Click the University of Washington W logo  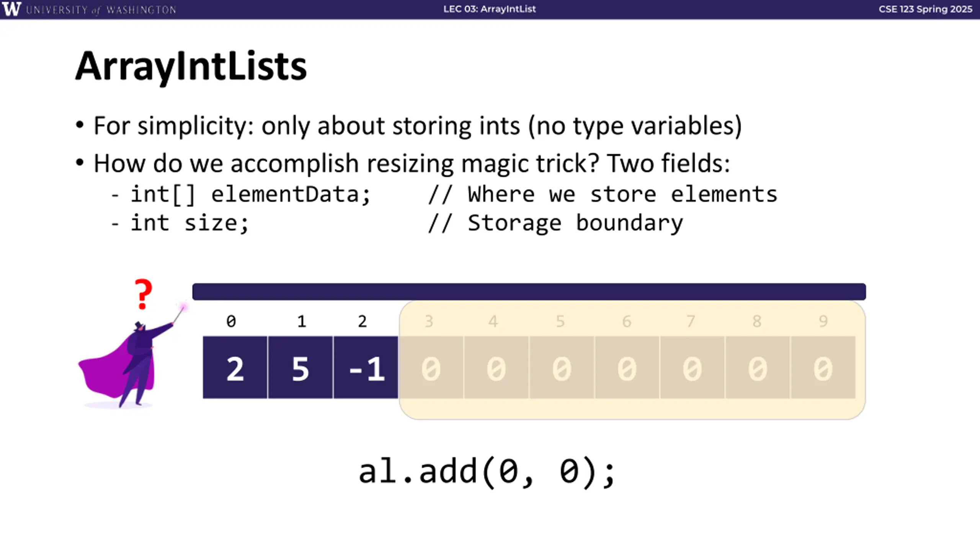click(11, 9)
